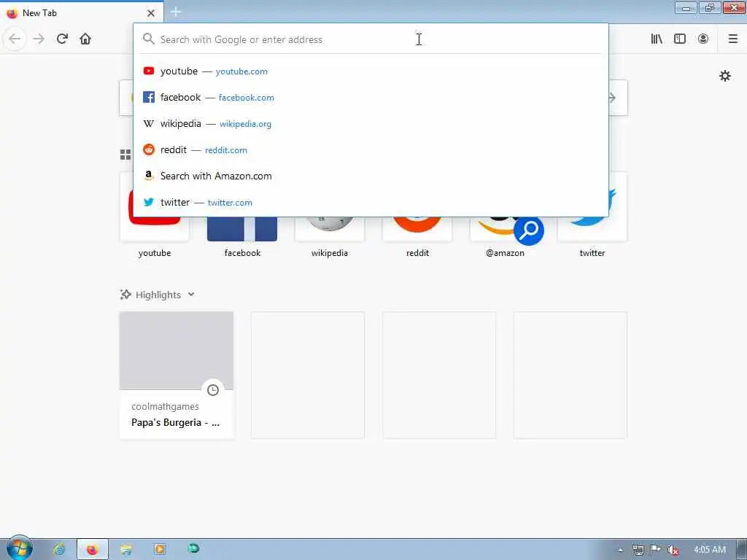747x560 pixels.
Task: Click the wikipedia.org URL text
Action: coord(245,124)
